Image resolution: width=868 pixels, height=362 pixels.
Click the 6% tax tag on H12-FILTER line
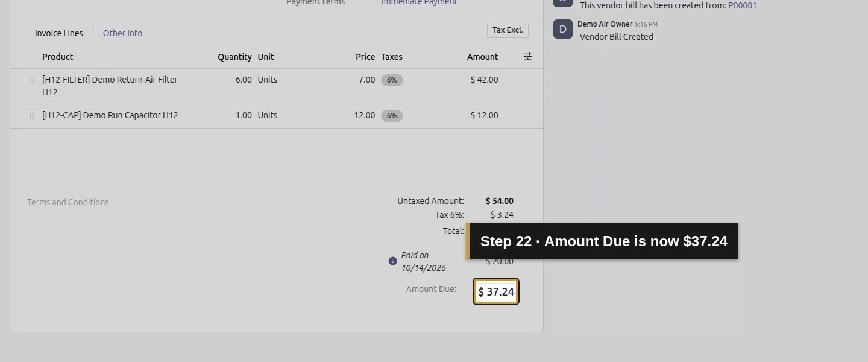pyautogui.click(x=392, y=80)
